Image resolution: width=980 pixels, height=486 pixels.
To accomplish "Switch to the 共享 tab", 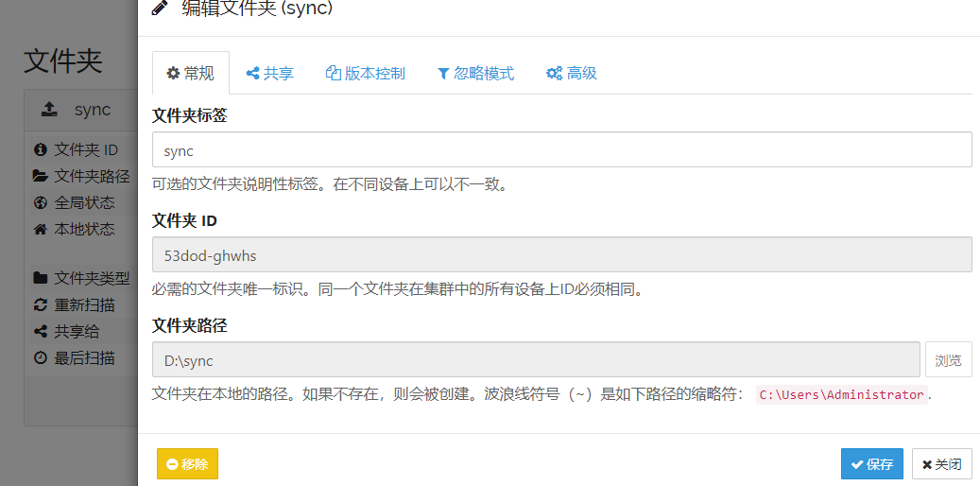I will click(x=269, y=74).
